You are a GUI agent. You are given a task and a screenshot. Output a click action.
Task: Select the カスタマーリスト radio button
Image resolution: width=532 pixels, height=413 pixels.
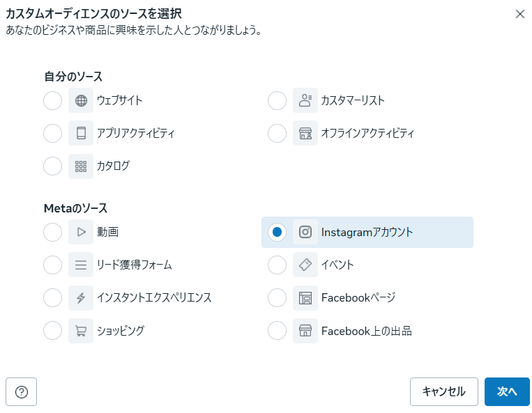coord(278,100)
